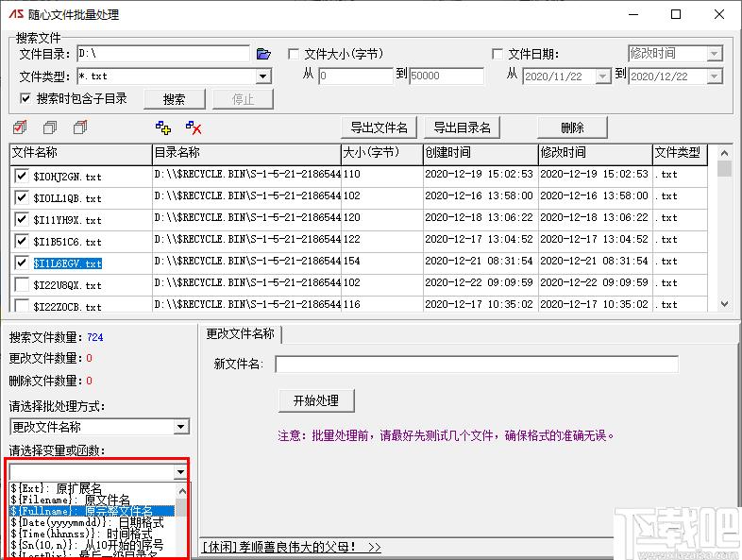This screenshot has height=560, width=742.
Task: Uncheck the $I1B51C6.txt row checkbox
Action: point(22,242)
